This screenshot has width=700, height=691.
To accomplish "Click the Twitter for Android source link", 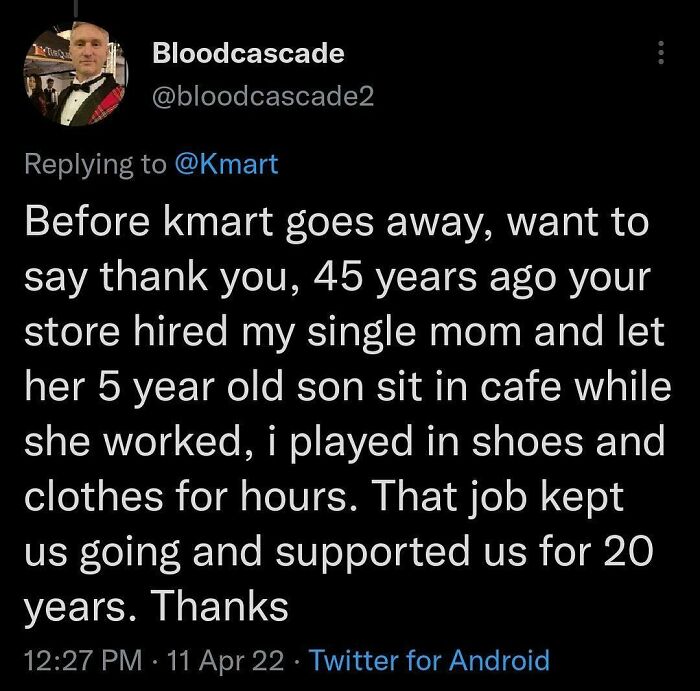I will click(x=430, y=661).
